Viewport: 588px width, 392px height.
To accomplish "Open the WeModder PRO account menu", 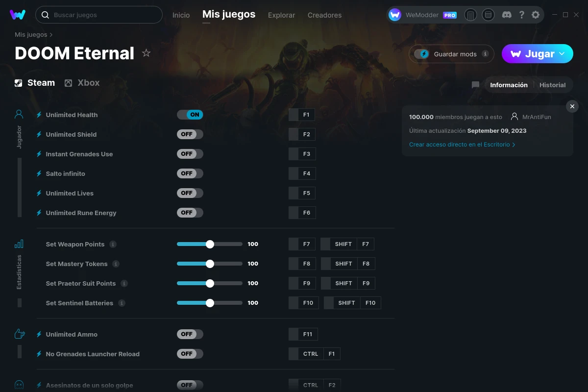I will click(x=422, y=15).
